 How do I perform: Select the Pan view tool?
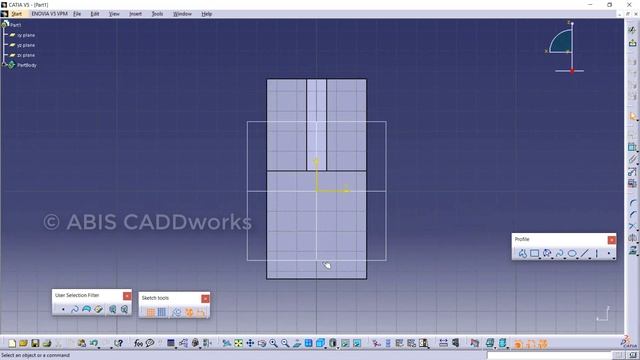[x=250, y=343]
